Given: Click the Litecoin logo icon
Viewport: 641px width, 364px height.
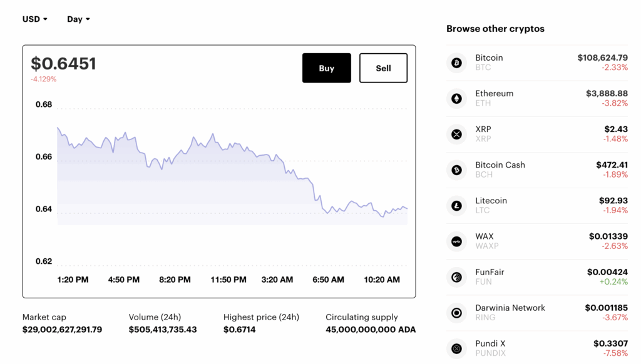Looking at the screenshot, I should (x=456, y=205).
